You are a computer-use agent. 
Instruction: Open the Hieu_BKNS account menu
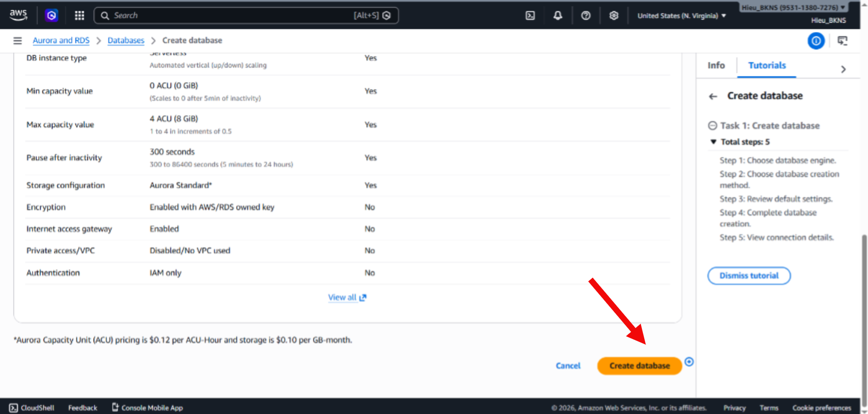pyautogui.click(x=793, y=8)
